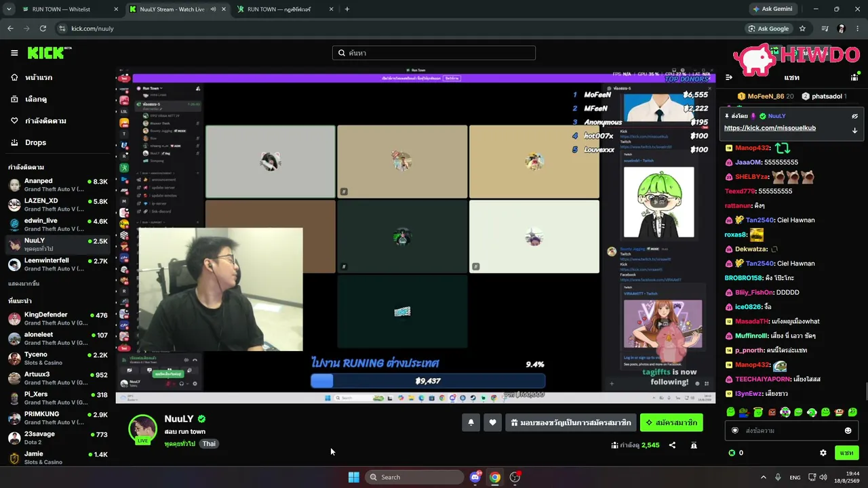Expand following list with แสดงมากขึ้น
This screenshot has width=868, height=488.
coord(24,283)
